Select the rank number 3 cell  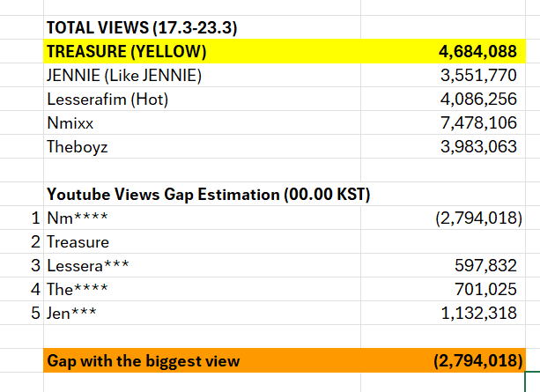[x=22, y=265]
